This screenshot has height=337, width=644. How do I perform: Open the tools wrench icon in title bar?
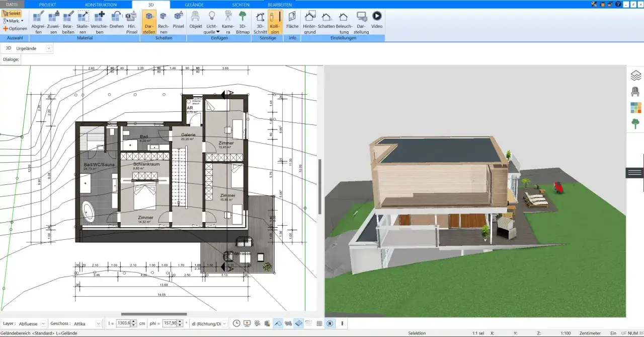click(594, 4)
